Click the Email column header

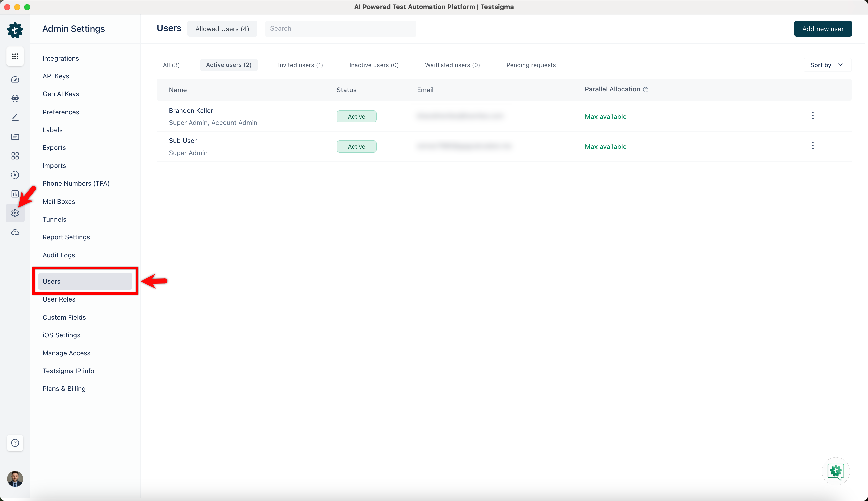point(425,90)
